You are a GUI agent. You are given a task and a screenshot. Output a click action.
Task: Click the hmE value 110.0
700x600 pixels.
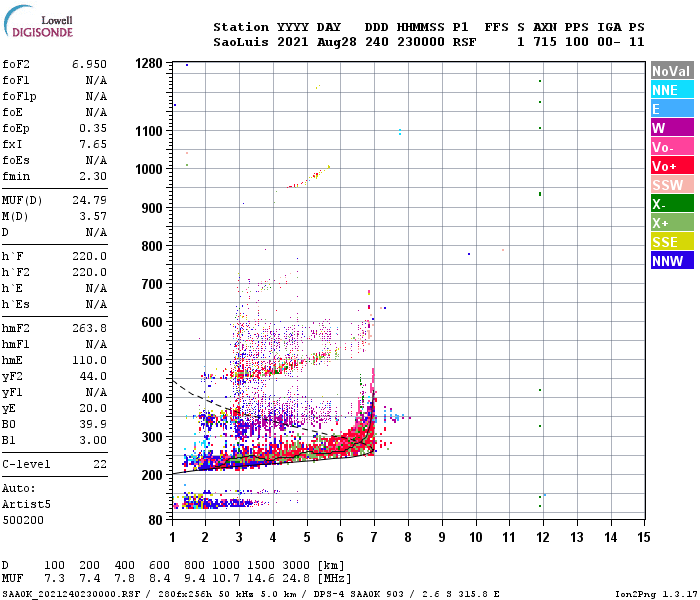(89, 360)
